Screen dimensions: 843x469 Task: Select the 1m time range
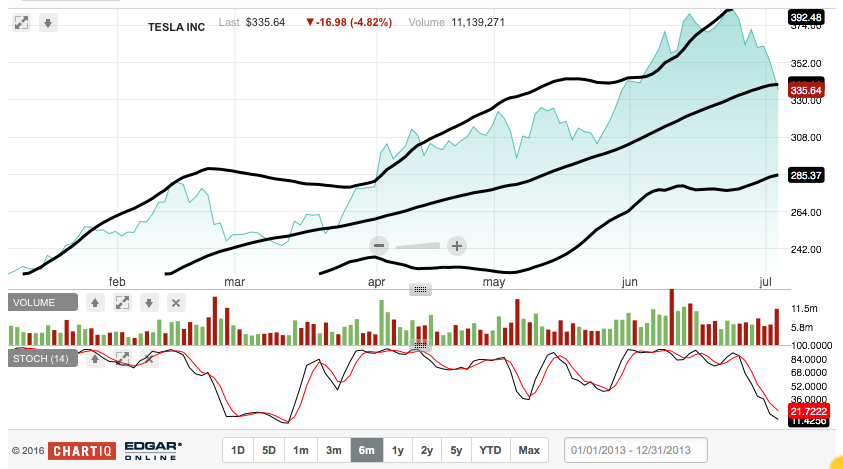(x=301, y=450)
